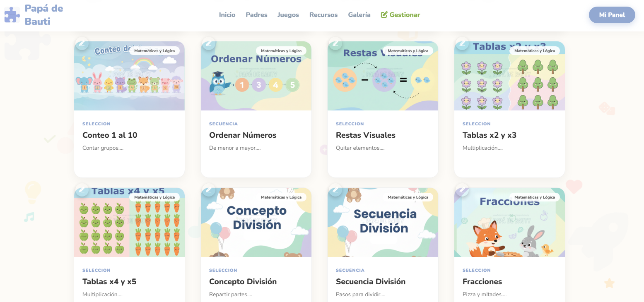
Task: Select the edit pencil on Restas Visuales card
Action: pyautogui.click(x=335, y=43)
